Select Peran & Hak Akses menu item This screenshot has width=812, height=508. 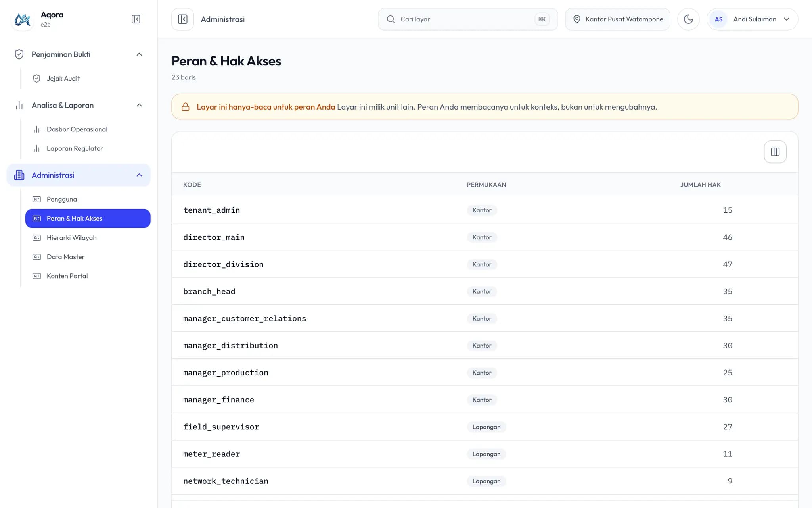[88, 218]
